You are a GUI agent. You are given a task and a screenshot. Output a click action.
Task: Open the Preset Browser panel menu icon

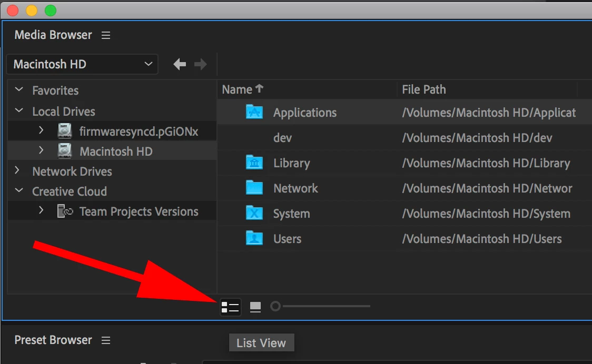pos(106,341)
